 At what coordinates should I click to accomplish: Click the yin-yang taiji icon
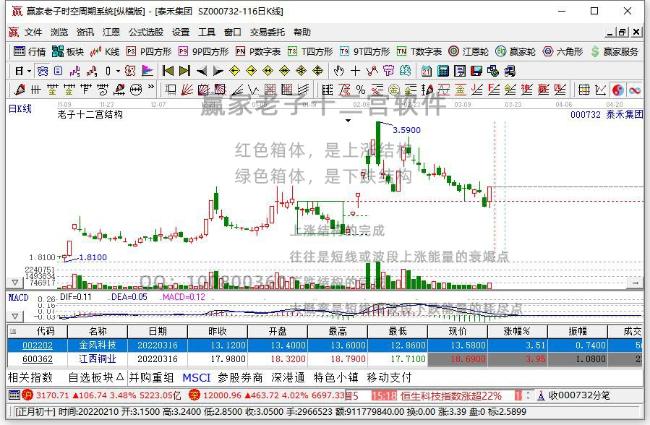tap(618, 90)
